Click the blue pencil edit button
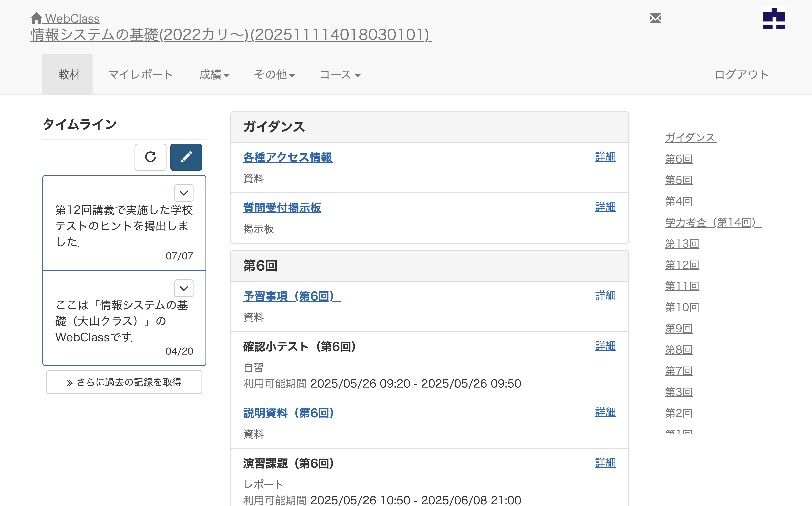 click(186, 157)
